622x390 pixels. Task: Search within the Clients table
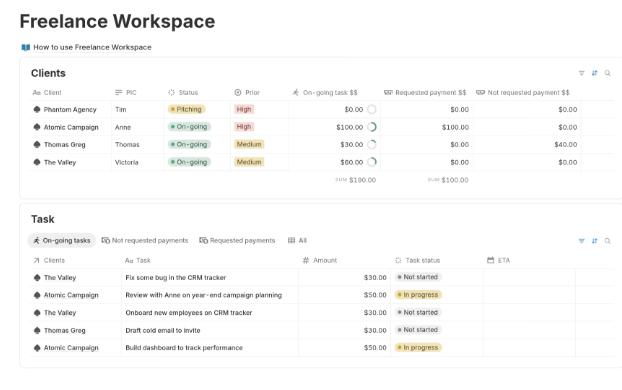(x=607, y=73)
